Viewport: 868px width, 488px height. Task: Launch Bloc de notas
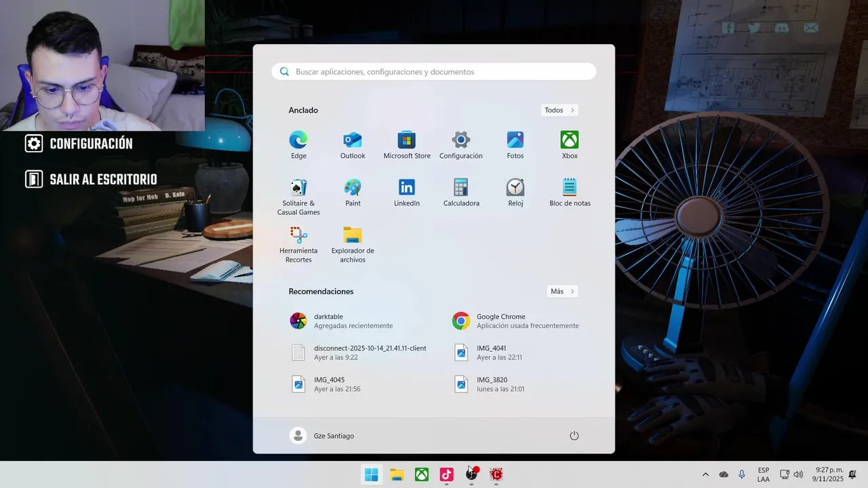click(x=570, y=192)
